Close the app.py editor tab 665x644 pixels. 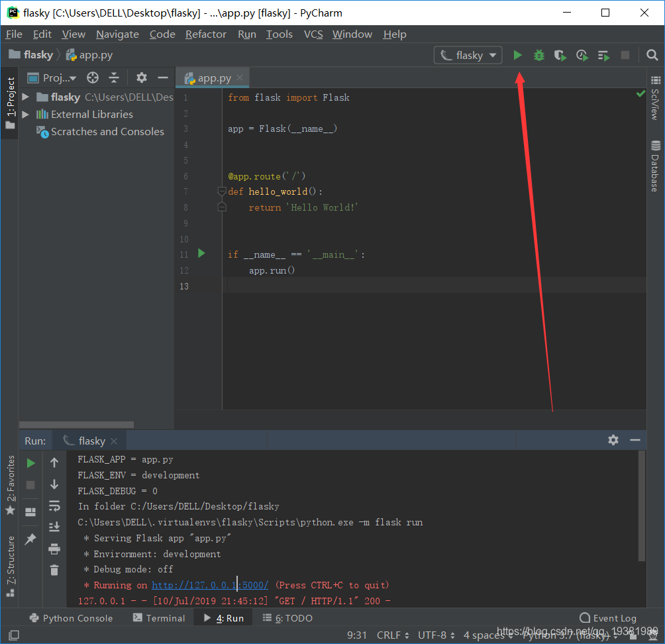(x=240, y=78)
